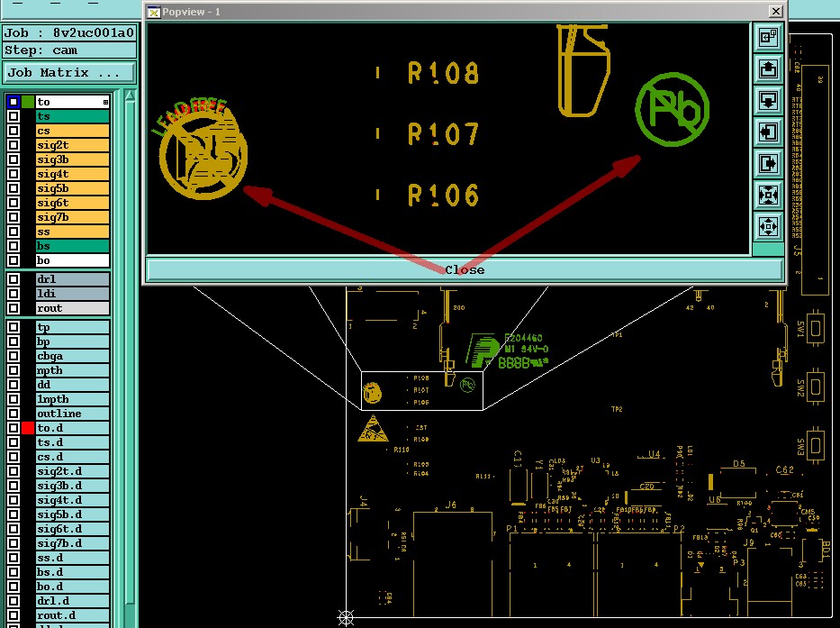Toggle the checkbox beside layer bs
This screenshot has height=628, width=840.
pyautogui.click(x=14, y=246)
